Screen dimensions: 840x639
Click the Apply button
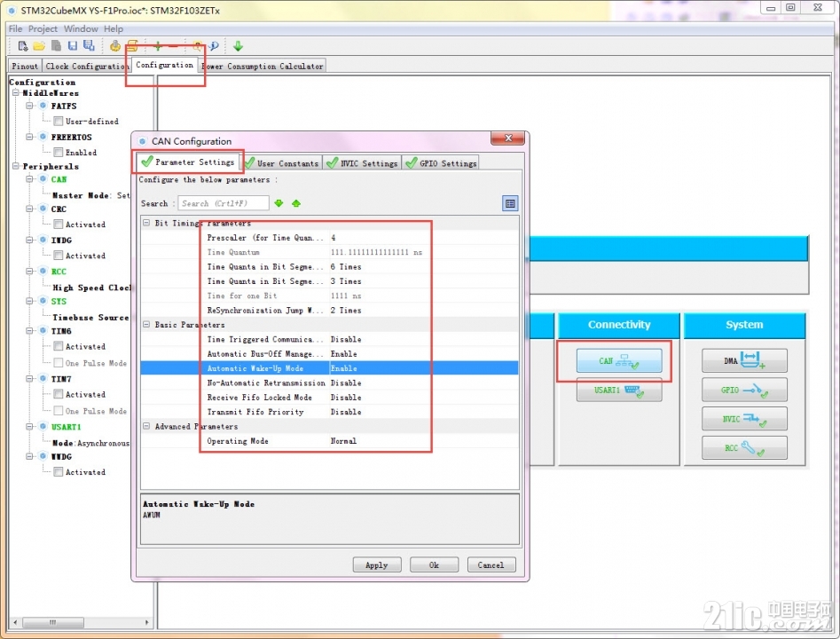pos(377,565)
